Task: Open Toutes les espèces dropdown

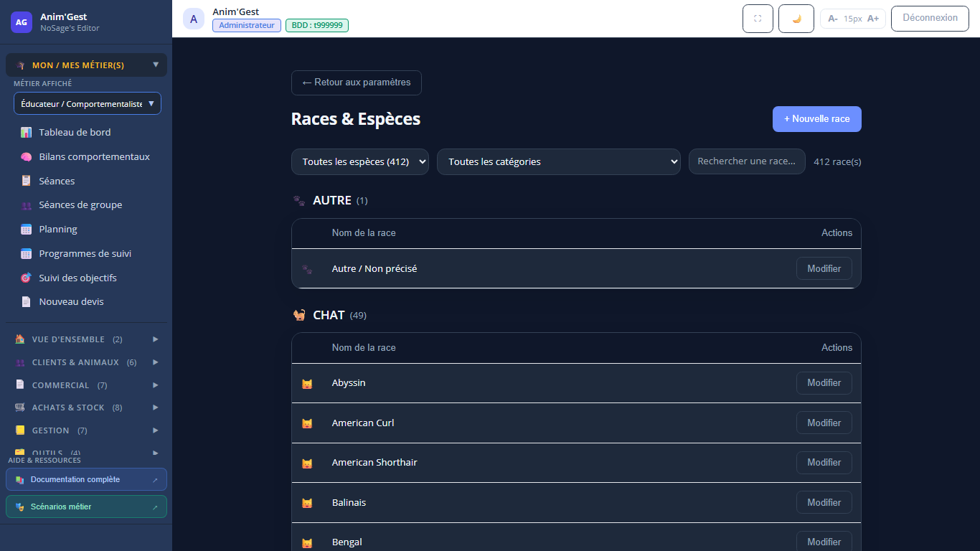Action: pos(360,161)
